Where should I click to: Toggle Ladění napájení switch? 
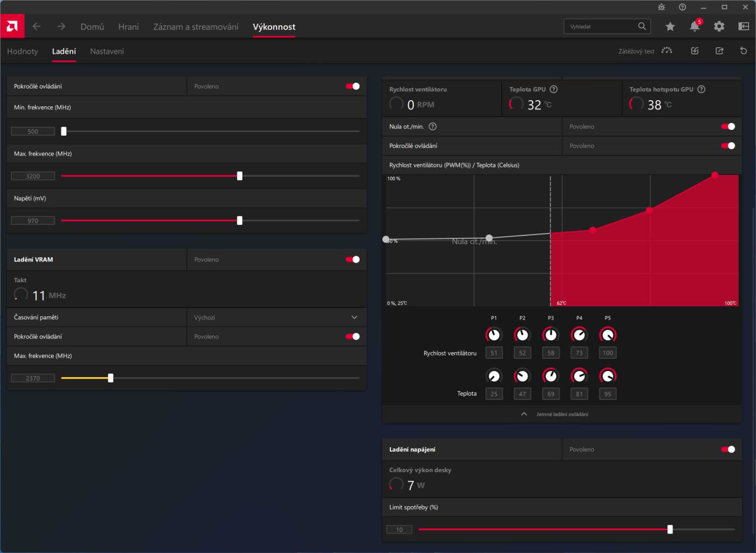[x=728, y=449]
